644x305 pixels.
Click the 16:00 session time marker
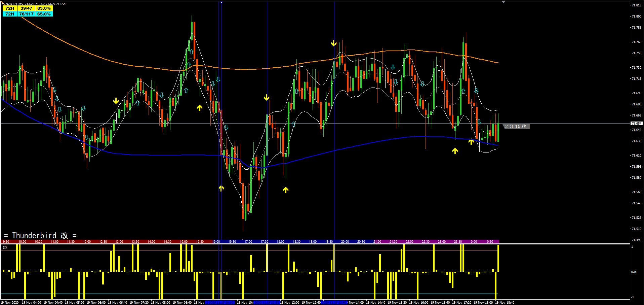(216, 241)
